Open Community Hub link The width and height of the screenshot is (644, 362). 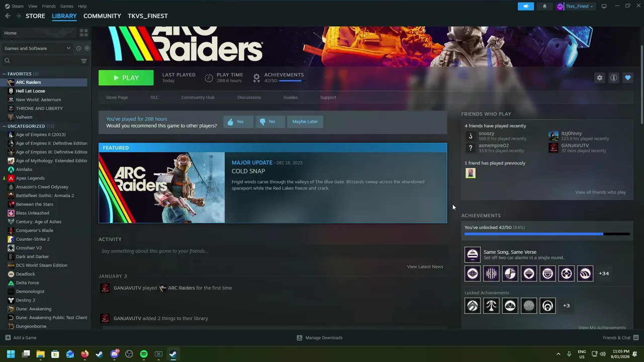198,98
